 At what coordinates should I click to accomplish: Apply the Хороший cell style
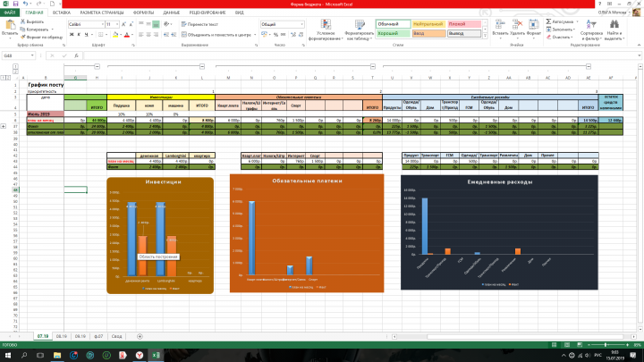coord(393,33)
